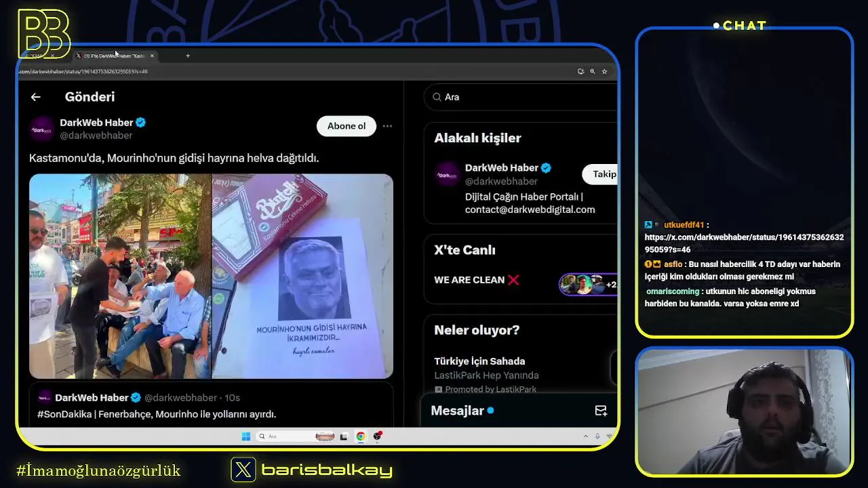Image resolution: width=868 pixels, height=488 pixels.
Task: Follow DarkWeb Haber with the Takip button
Action: tap(601, 174)
